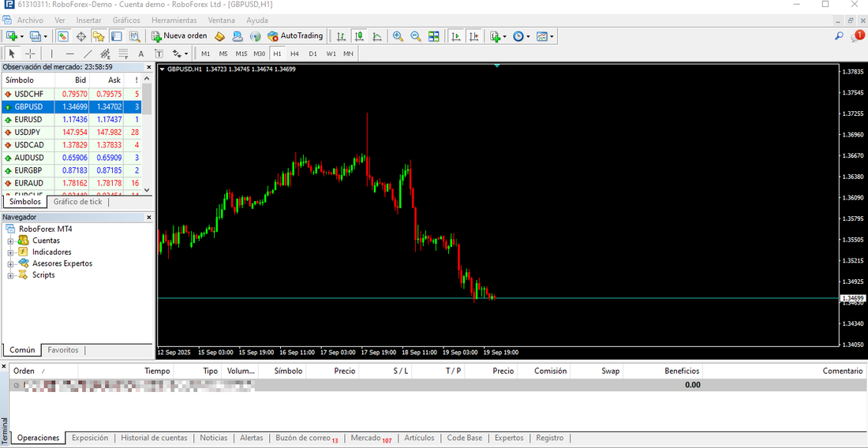Toggle the Strategy Tester magnifier icon

tap(134, 36)
